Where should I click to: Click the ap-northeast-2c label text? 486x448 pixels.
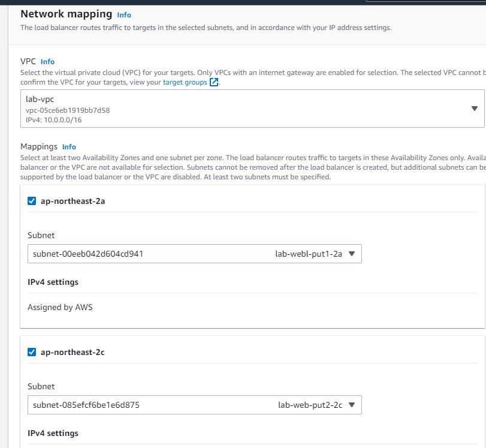(x=73, y=352)
